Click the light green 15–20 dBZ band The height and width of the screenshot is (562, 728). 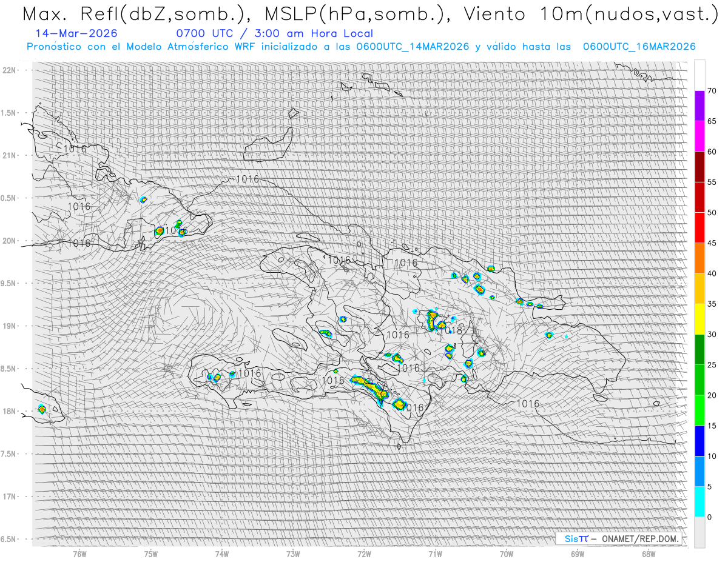pos(699,410)
